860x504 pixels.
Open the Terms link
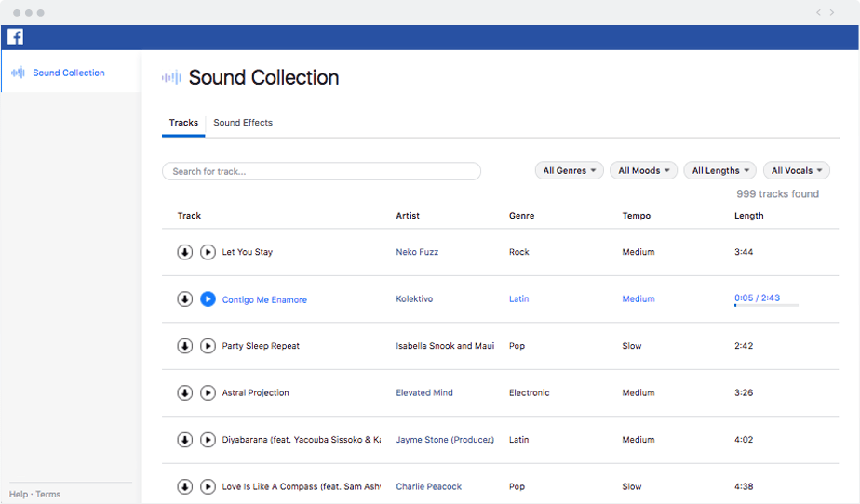(48, 494)
